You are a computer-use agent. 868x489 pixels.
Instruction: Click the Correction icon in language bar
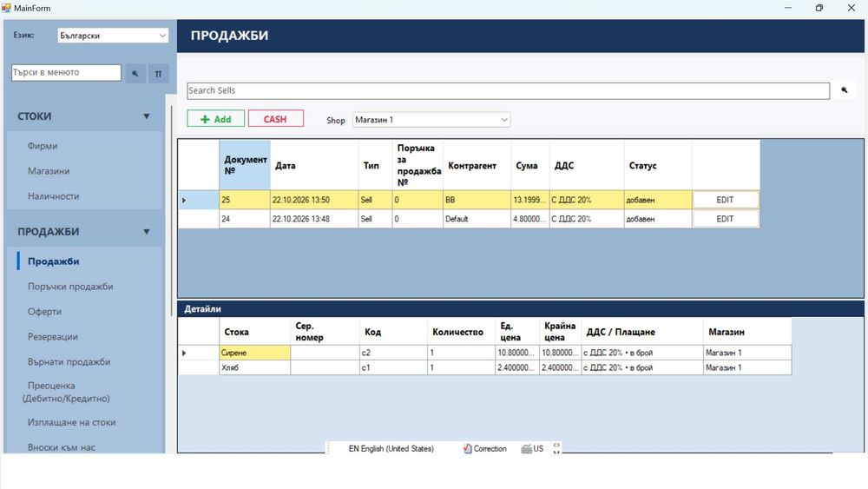click(x=467, y=448)
